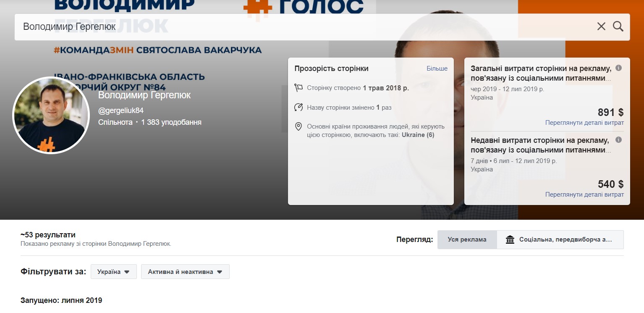Click the location pin icon
Screen dimensions: 644x313
(298, 126)
